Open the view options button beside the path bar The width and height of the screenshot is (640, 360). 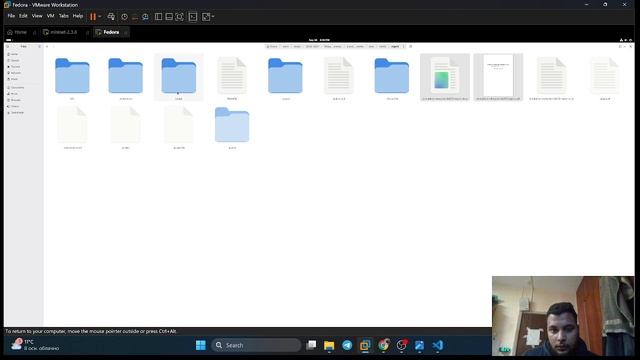point(411,47)
